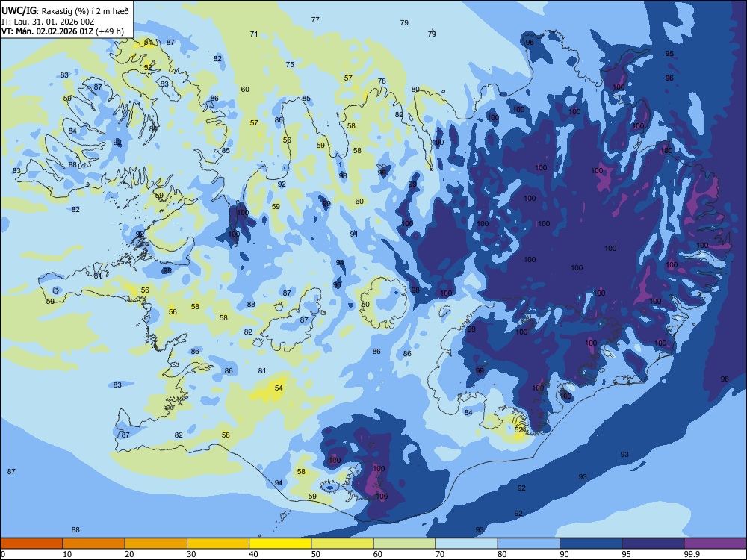
Task: Pick the medium blue 80–90 legend swatch
Action: (529, 544)
